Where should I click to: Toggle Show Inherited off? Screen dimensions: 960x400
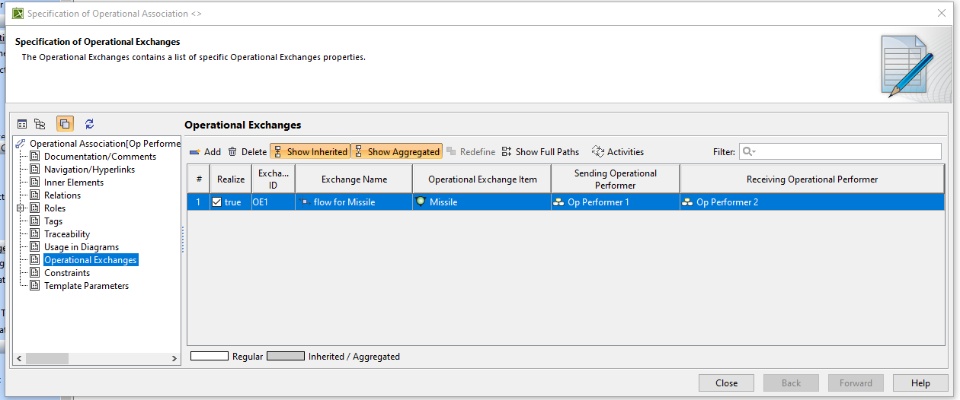[310, 152]
